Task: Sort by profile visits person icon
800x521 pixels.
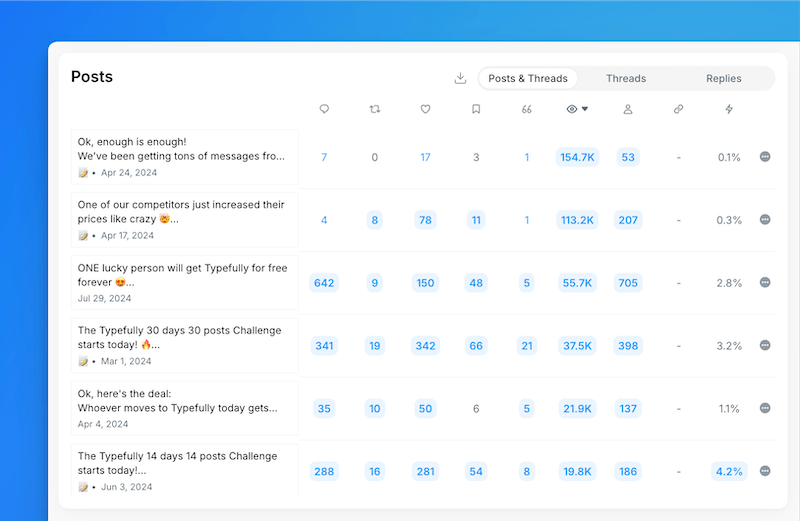Action: point(628,109)
